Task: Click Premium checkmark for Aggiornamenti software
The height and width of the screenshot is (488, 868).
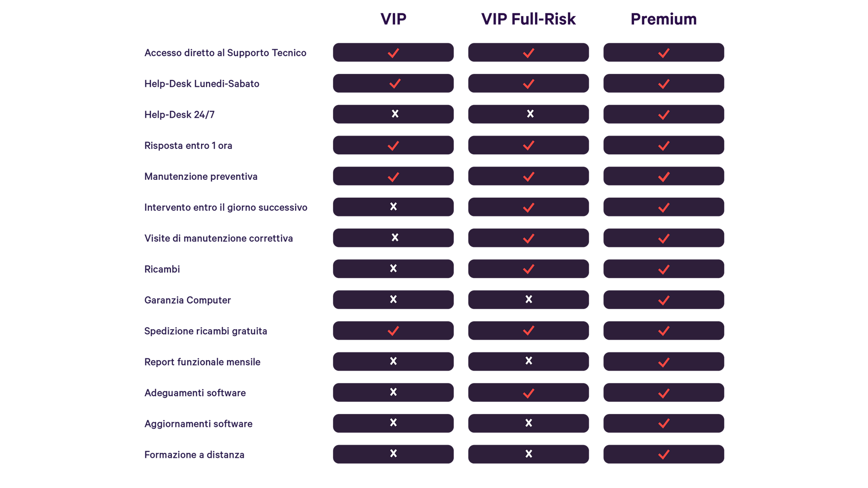Action: pos(664,423)
